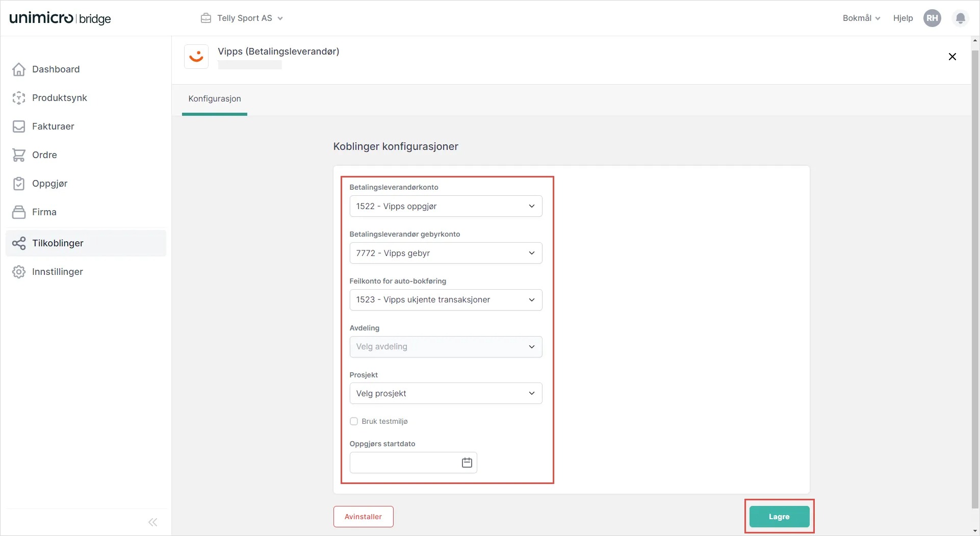Screen dimensions: 980x536
Task: Open Ordre in sidebar
Action: pos(86,155)
